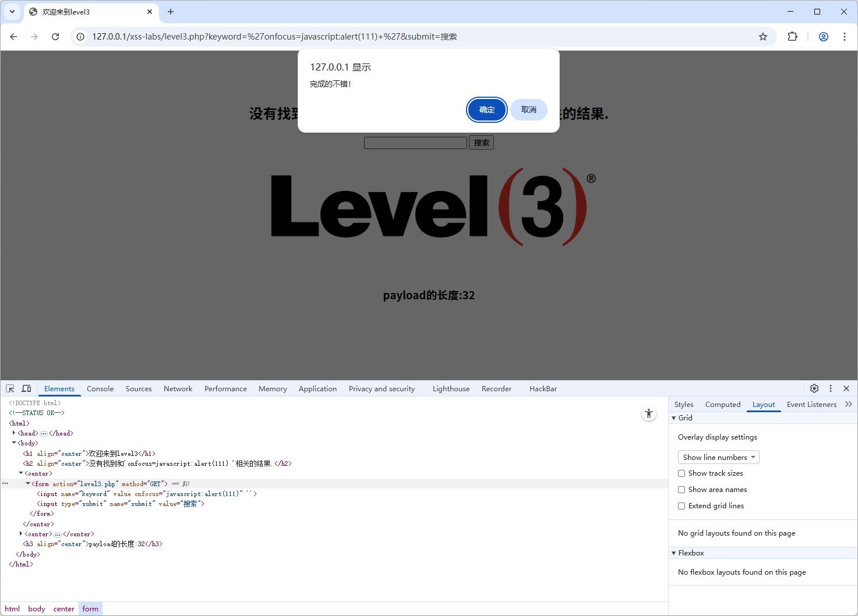Select the input type="submit" DOM line

point(121,504)
